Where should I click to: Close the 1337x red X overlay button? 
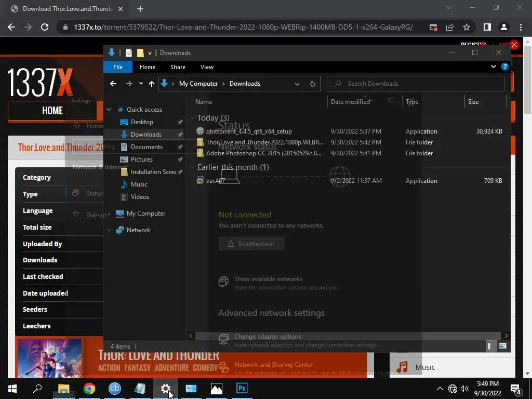point(514,45)
